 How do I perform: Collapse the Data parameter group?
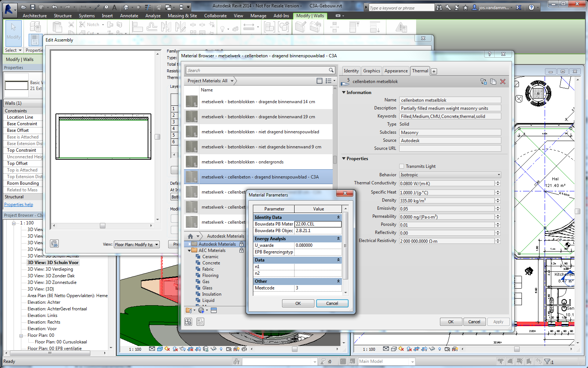[x=338, y=260]
